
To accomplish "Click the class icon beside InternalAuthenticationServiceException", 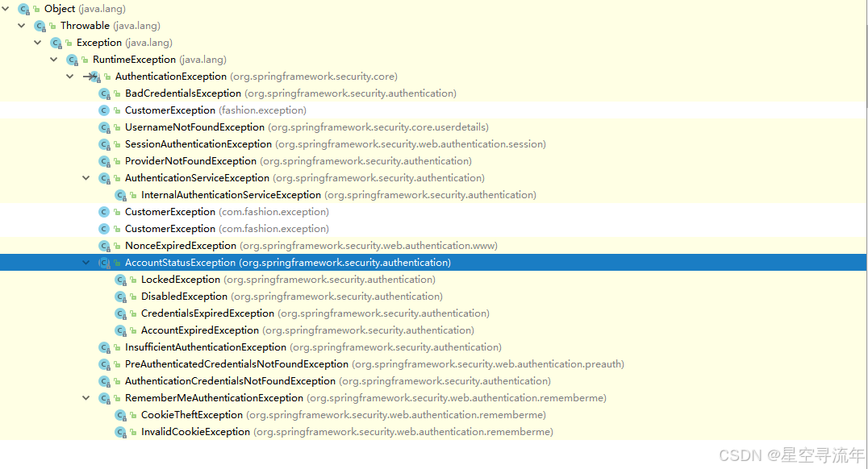I will coord(120,195).
